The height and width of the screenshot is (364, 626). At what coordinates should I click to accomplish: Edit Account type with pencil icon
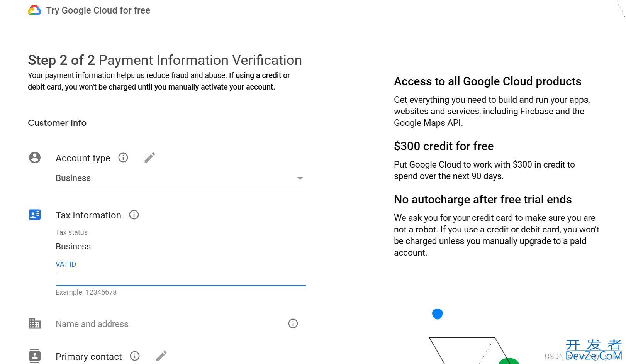pyautogui.click(x=150, y=157)
